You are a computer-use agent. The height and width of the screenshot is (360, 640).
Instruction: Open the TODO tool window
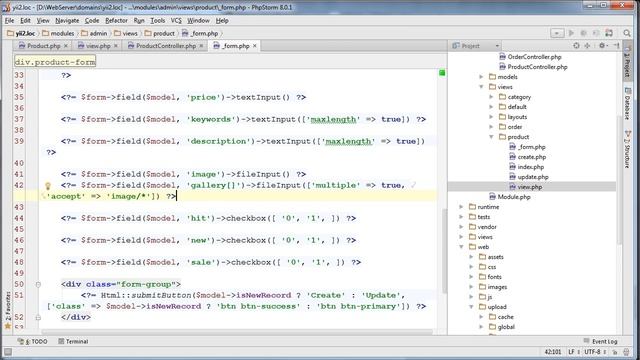pos(33,341)
